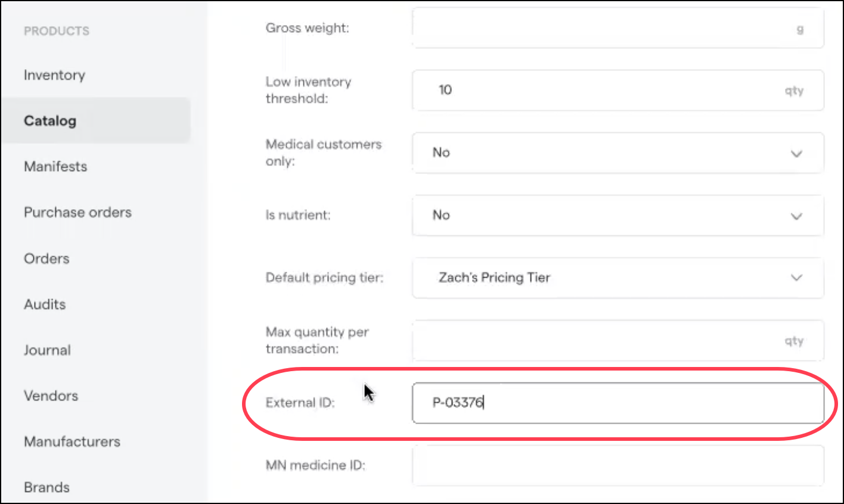Viewport: 844px width, 504px height.
Task: Navigate to Purchase orders
Action: tap(77, 212)
